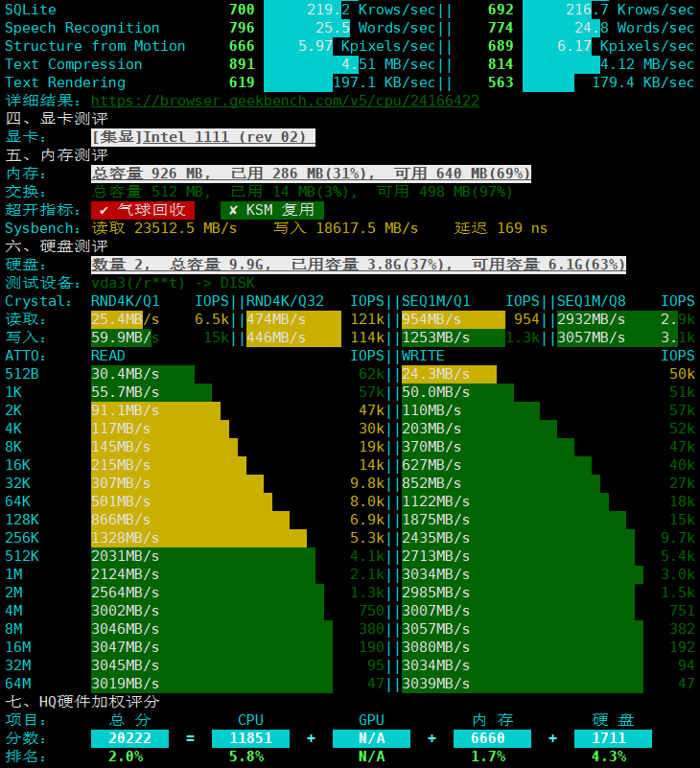Click the GPU N/A score box
This screenshot has height=768, width=700.
click(x=371, y=738)
